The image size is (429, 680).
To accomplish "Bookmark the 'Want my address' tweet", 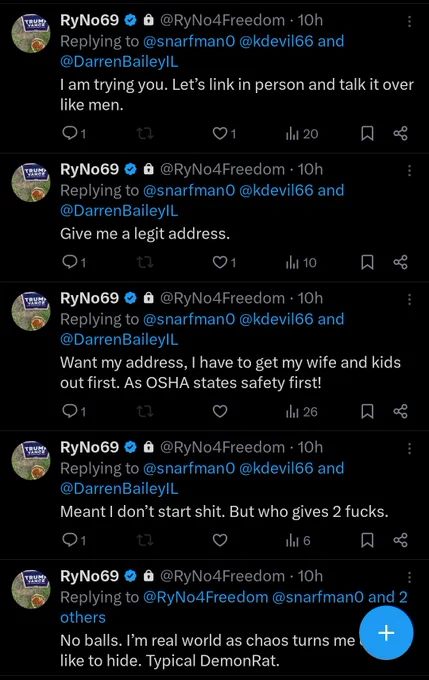I will [x=367, y=411].
